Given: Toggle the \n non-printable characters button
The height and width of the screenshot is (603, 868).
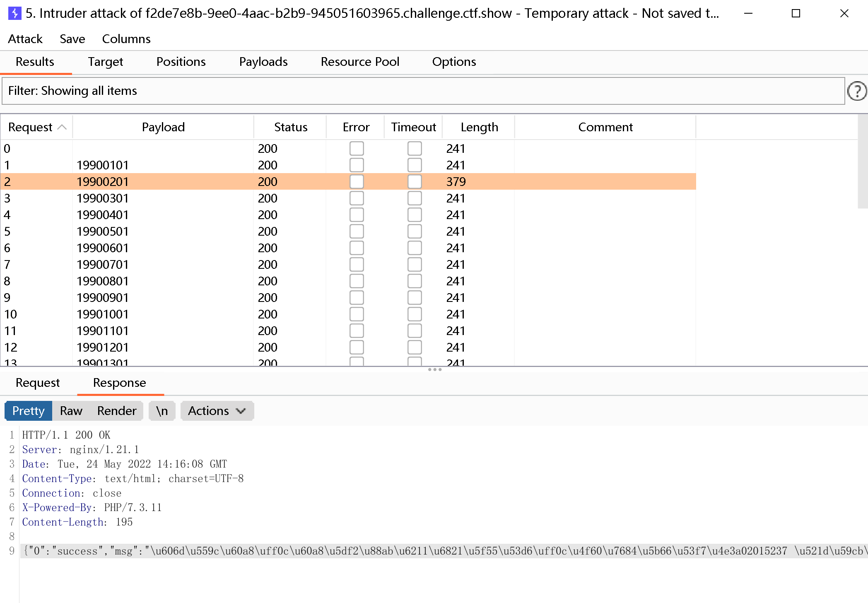Looking at the screenshot, I should [162, 411].
